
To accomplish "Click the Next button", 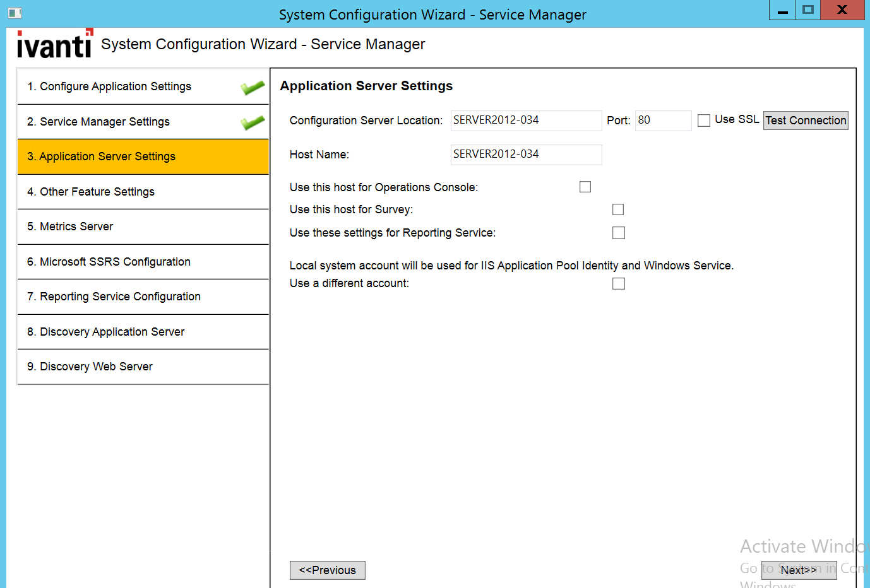I will click(x=799, y=570).
